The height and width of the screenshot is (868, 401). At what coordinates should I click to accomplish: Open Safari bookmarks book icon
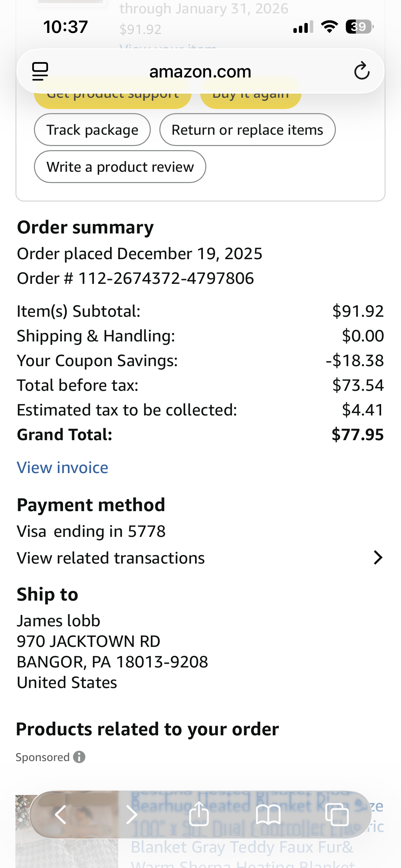click(x=268, y=815)
